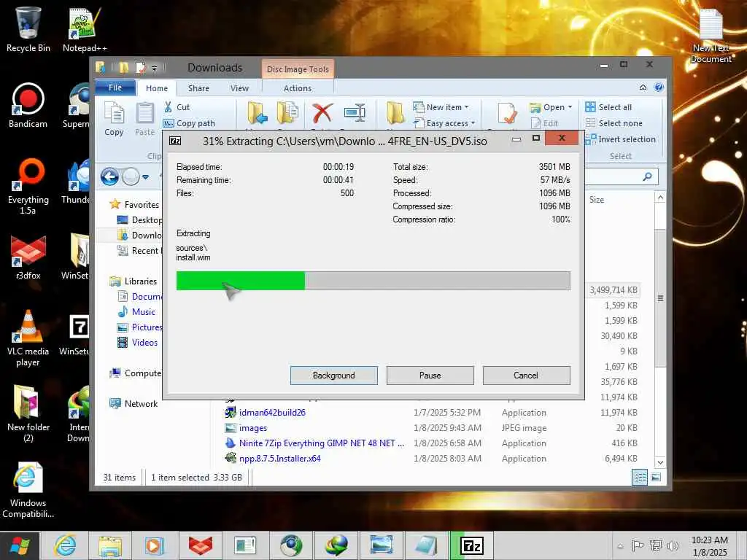Viewport: 747px width, 560px height.
Task: Click the New folder icon in ribbon
Action: (x=395, y=113)
